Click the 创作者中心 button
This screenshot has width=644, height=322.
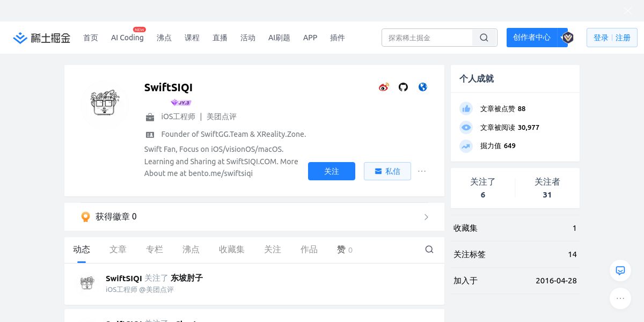[x=532, y=38]
